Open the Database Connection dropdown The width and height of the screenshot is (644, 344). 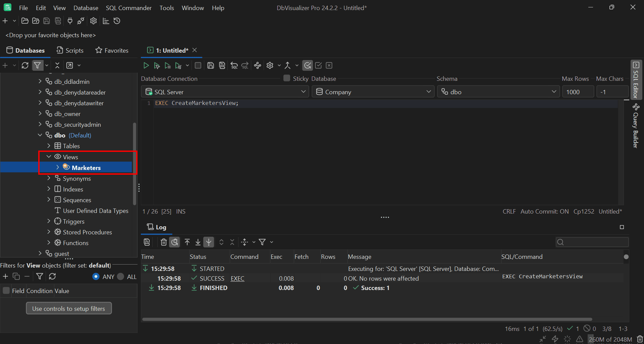click(x=303, y=92)
